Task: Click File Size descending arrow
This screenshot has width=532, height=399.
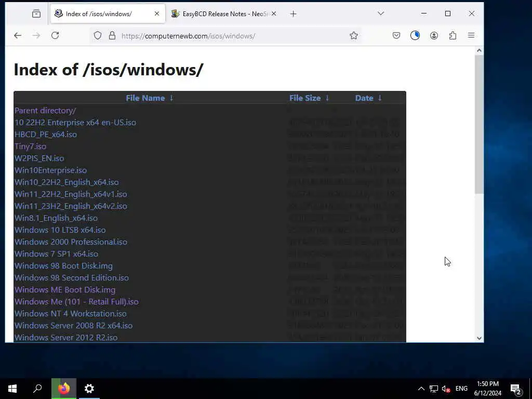Action: click(327, 98)
